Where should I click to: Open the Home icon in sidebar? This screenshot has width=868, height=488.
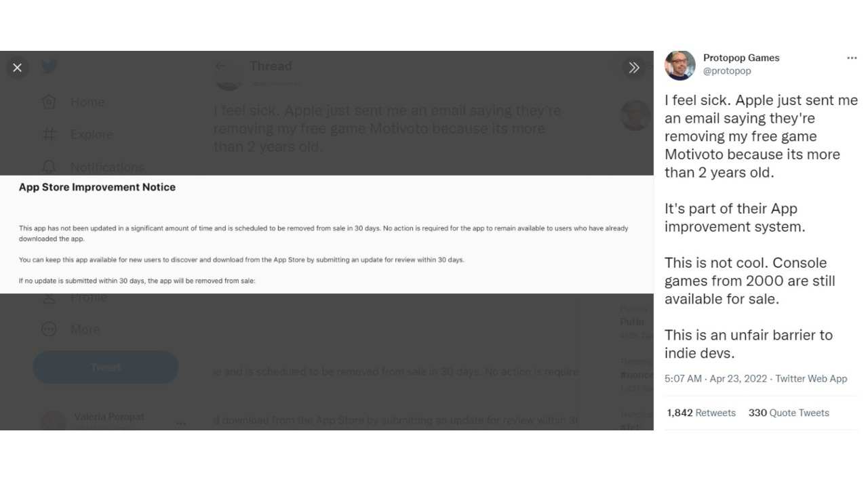pos(49,102)
